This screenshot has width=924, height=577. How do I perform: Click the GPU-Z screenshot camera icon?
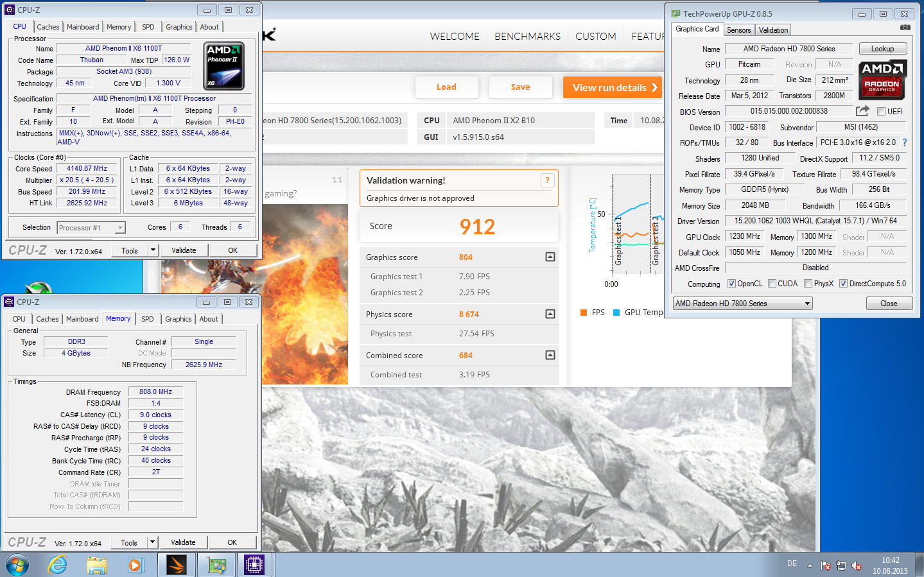point(905,28)
